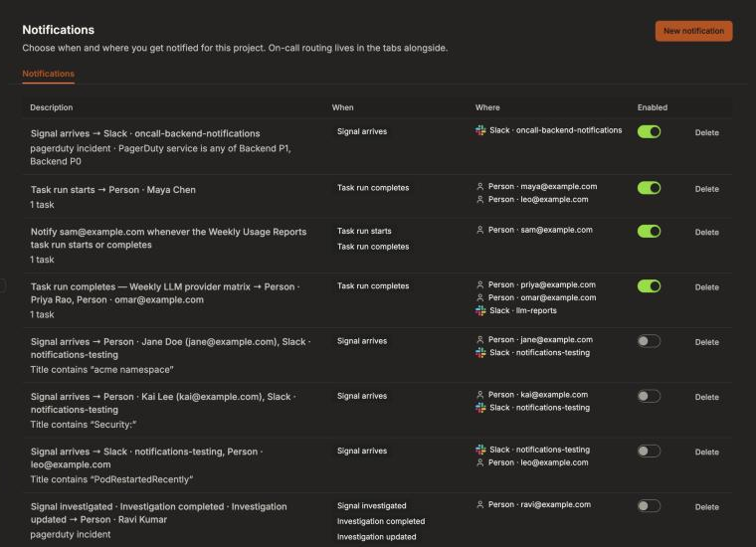Click the Where column header
The height and width of the screenshot is (547, 756).
pyautogui.click(x=487, y=107)
